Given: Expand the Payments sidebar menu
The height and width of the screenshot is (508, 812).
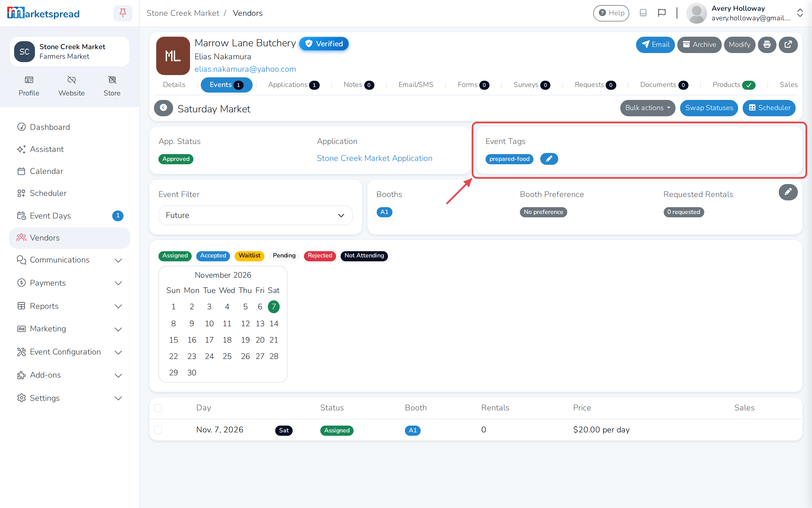Looking at the screenshot, I should (x=69, y=283).
